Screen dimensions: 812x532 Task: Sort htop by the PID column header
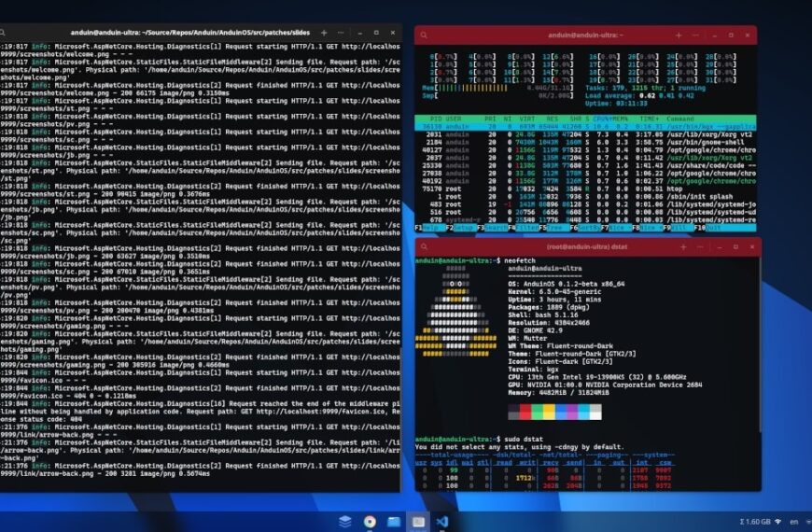pyautogui.click(x=436, y=119)
